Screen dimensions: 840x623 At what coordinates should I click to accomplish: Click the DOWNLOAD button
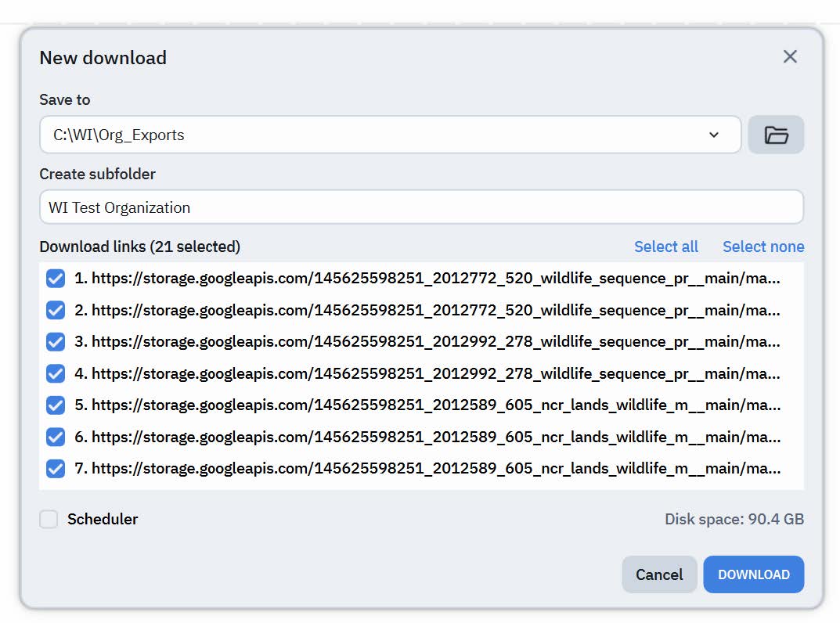[x=753, y=574]
